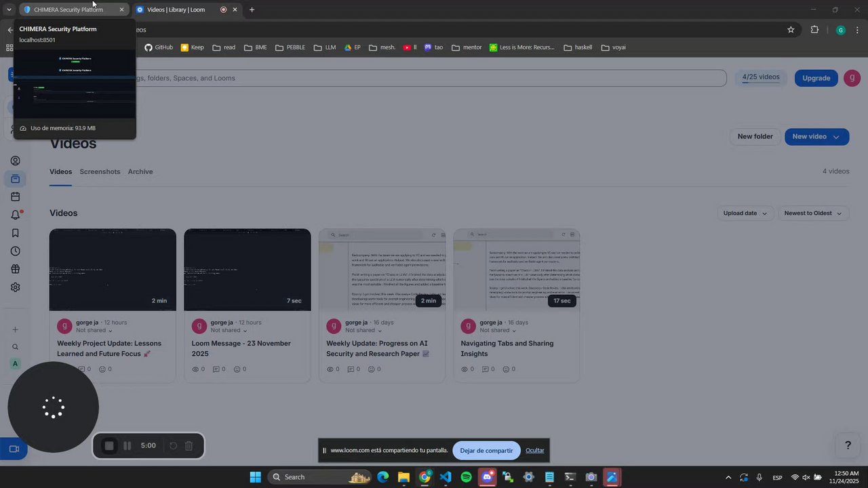This screenshot has height=488, width=868.
Task: Open the gift (Earn free videos) sidebar icon
Action: (15, 269)
